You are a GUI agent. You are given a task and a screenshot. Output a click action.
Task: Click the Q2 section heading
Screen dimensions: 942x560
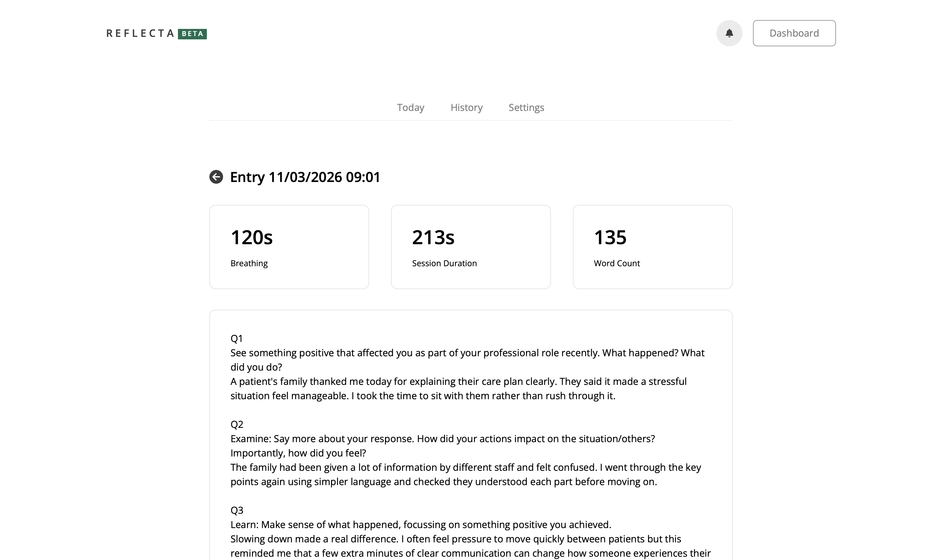pos(237,424)
